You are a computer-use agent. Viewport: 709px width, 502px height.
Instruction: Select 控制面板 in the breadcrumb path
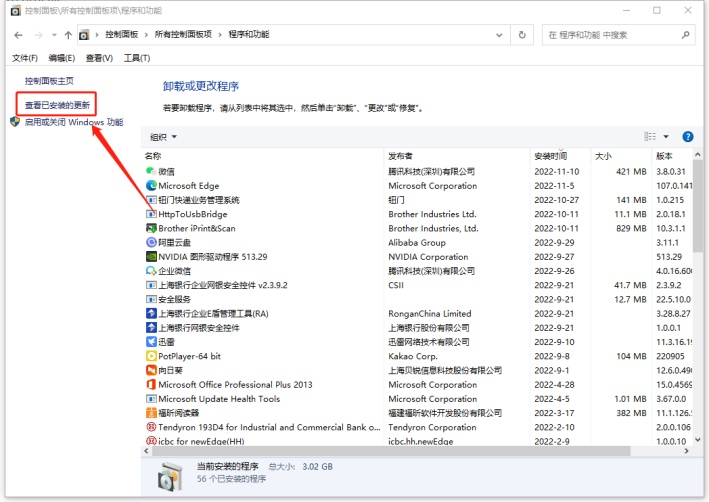[122, 34]
